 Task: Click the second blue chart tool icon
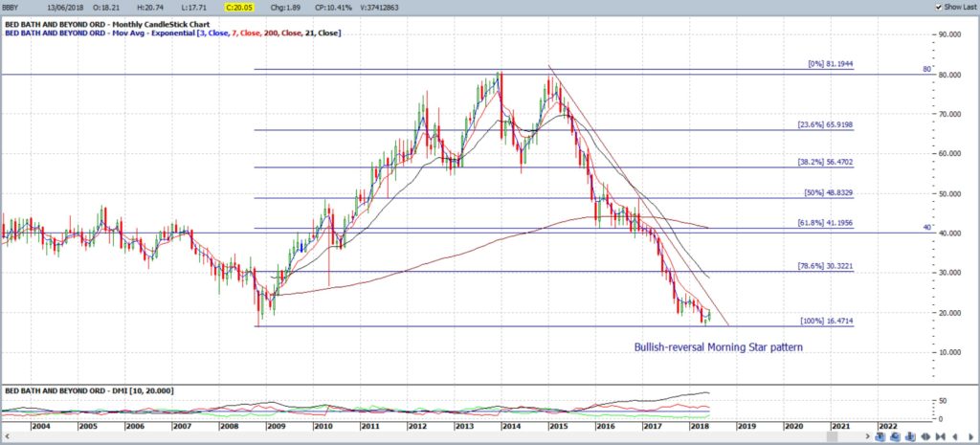coord(895,436)
